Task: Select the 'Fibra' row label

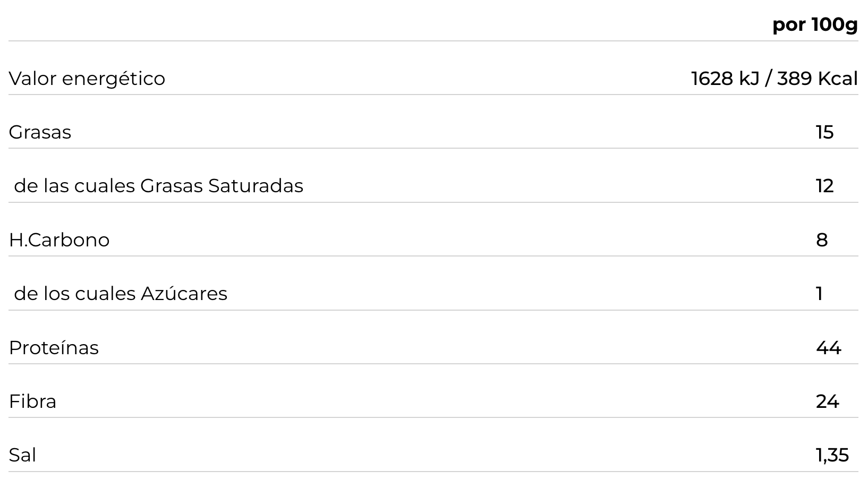Action: click(x=32, y=401)
